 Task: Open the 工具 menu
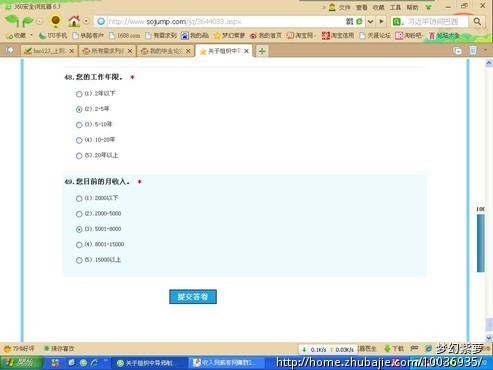[395, 7]
